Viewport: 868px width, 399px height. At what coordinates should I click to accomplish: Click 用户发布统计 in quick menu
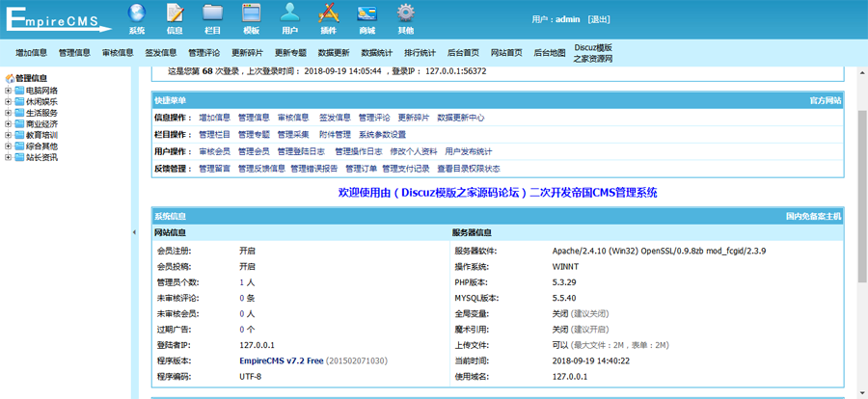click(469, 151)
